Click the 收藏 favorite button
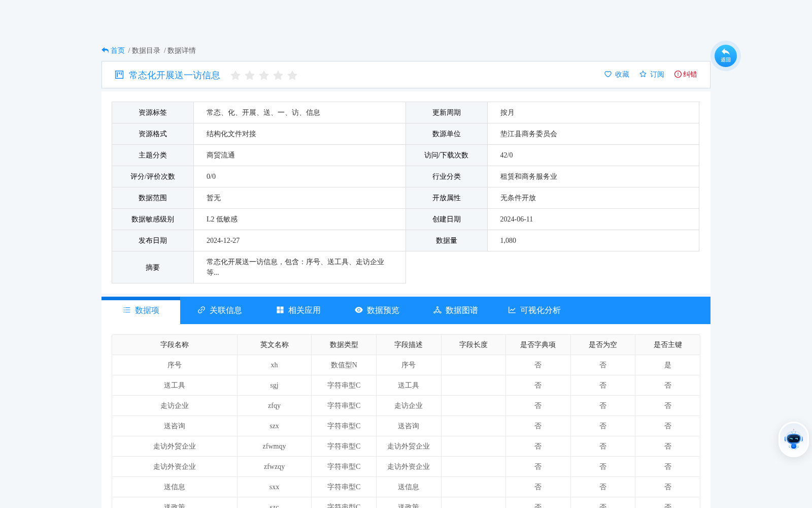812x508 pixels. coord(617,74)
